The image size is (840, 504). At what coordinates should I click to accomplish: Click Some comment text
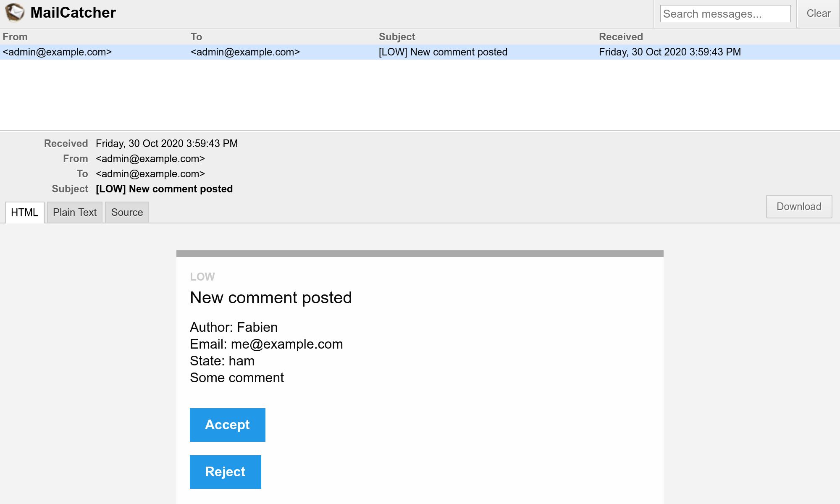237,378
